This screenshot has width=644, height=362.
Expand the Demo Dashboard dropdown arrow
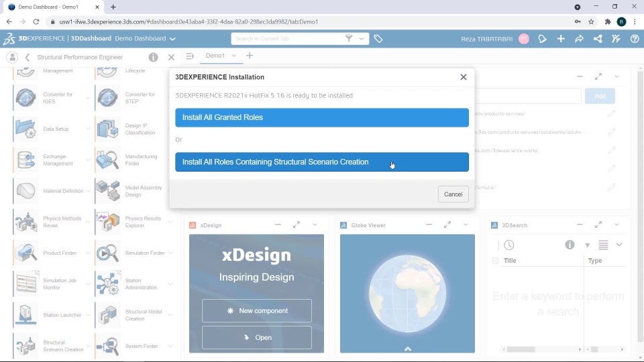(x=172, y=39)
